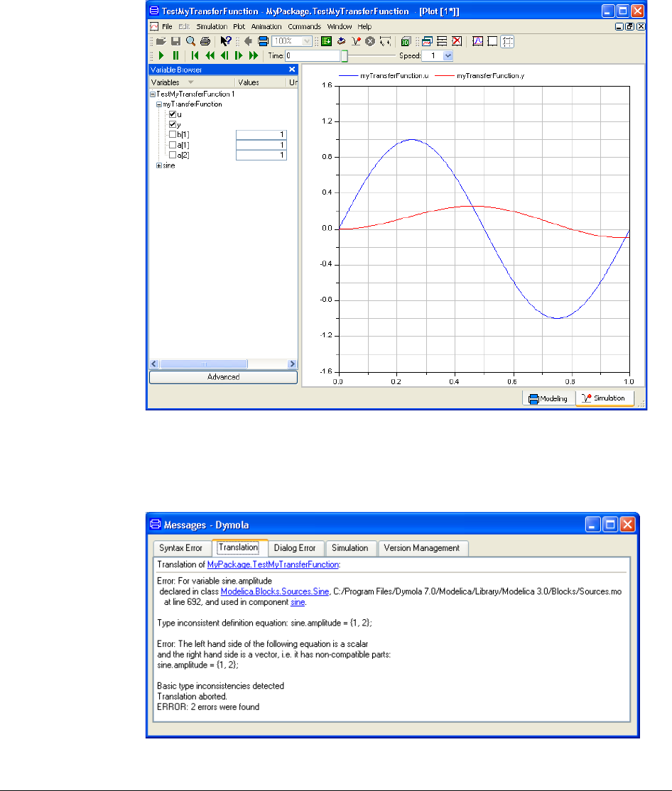Click the Simulate curve toolbar icon
672x791 pixels.
[356, 41]
